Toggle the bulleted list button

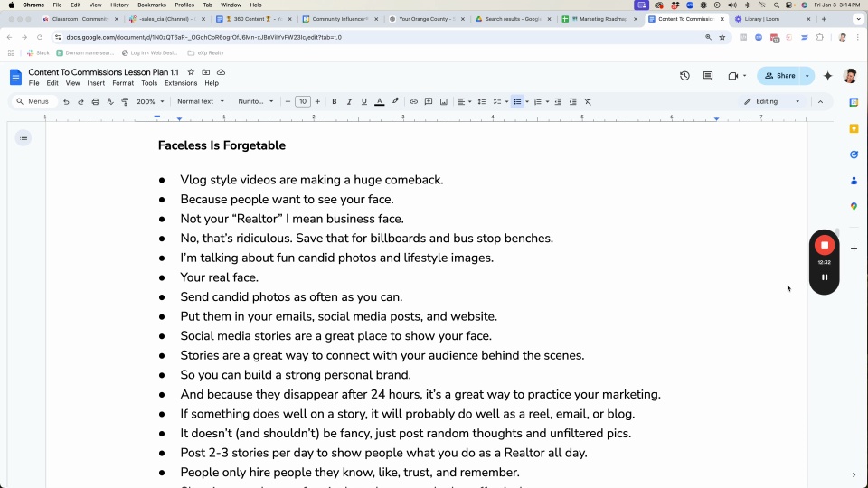pyautogui.click(x=517, y=102)
